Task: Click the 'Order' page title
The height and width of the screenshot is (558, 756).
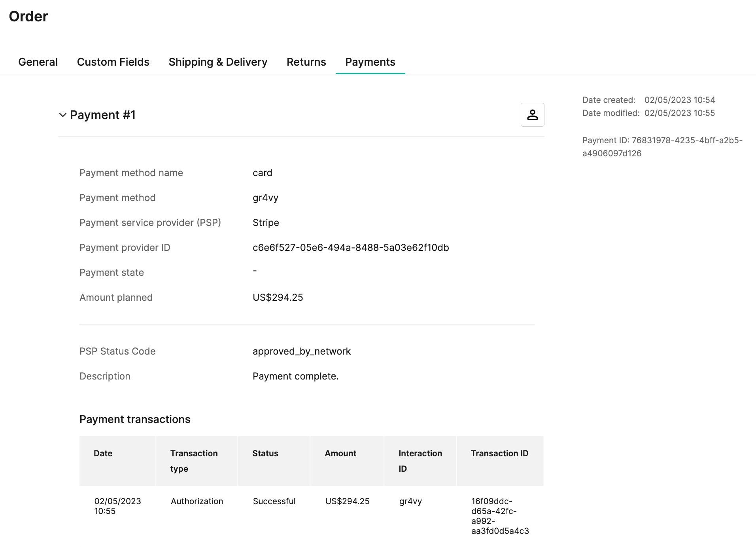Action: coord(28,17)
